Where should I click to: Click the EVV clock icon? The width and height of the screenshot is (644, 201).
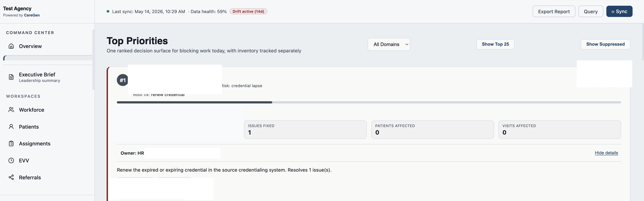[11, 160]
